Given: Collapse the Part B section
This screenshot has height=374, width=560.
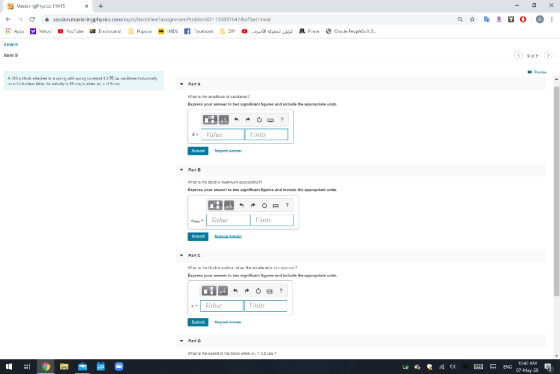Looking at the screenshot, I should click(181, 170).
